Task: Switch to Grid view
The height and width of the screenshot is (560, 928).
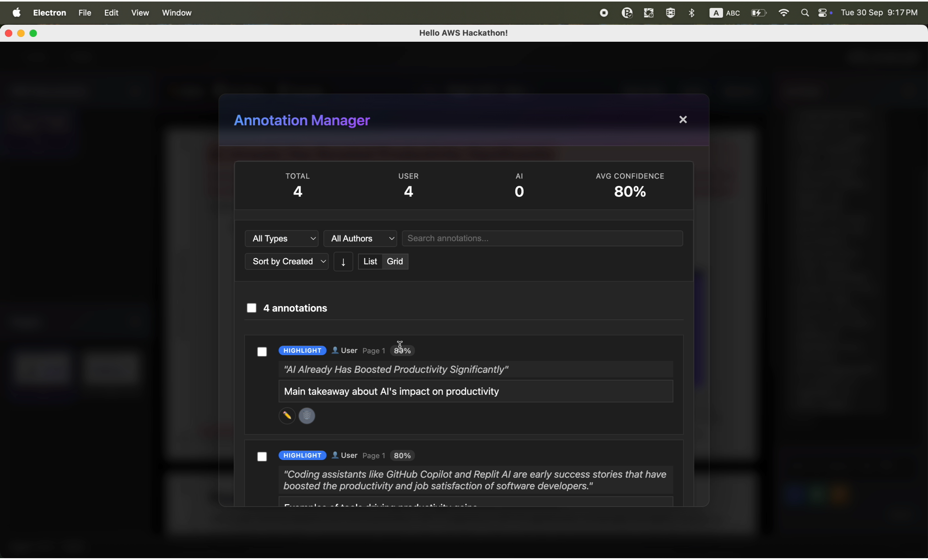Action: coord(395,262)
